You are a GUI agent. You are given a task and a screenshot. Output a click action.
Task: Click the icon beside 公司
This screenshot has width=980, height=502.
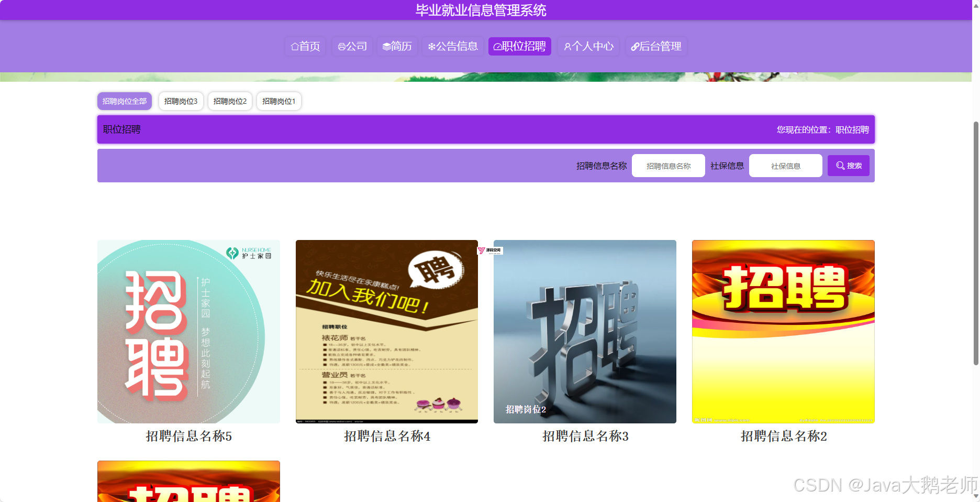point(341,47)
